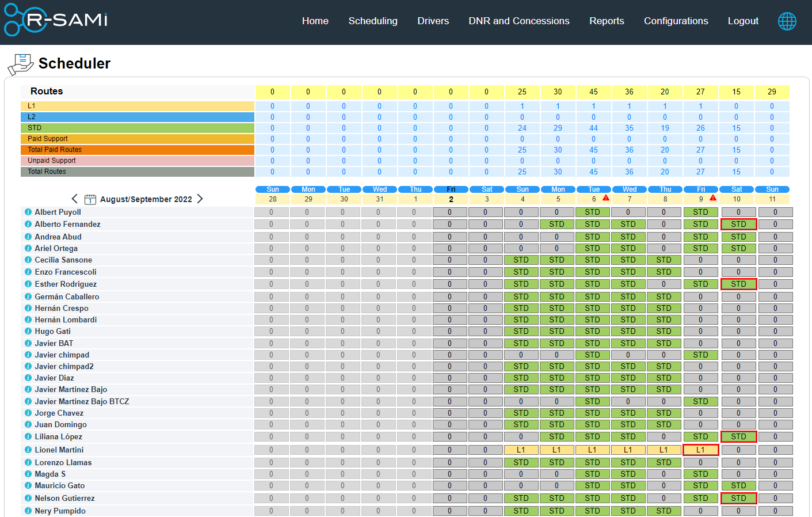Open the language globe selector
The image size is (812, 517).
click(787, 21)
